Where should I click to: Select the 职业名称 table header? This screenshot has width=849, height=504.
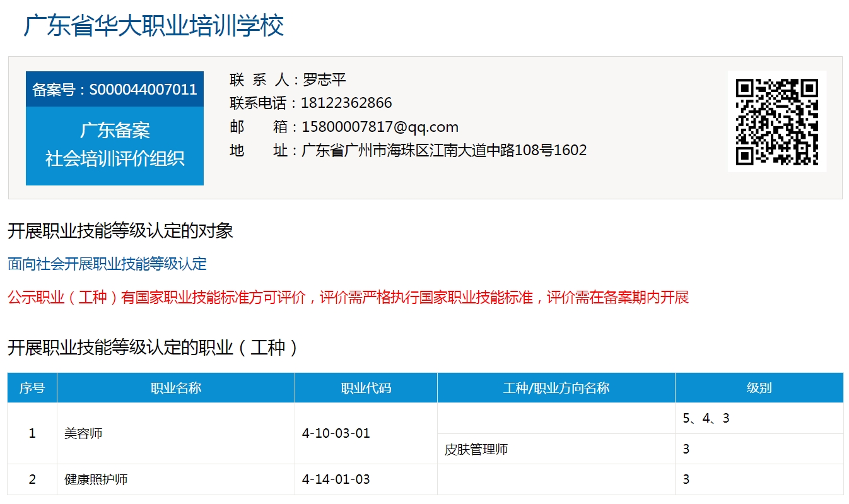tap(175, 387)
